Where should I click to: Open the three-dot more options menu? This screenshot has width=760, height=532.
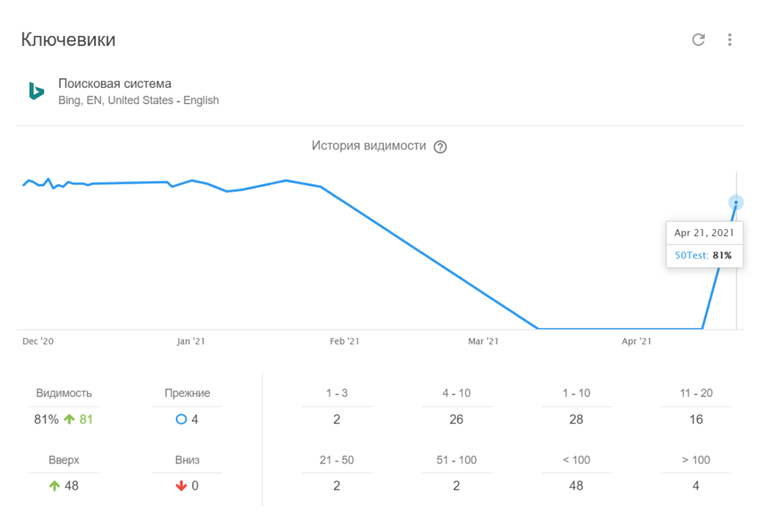(729, 40)
